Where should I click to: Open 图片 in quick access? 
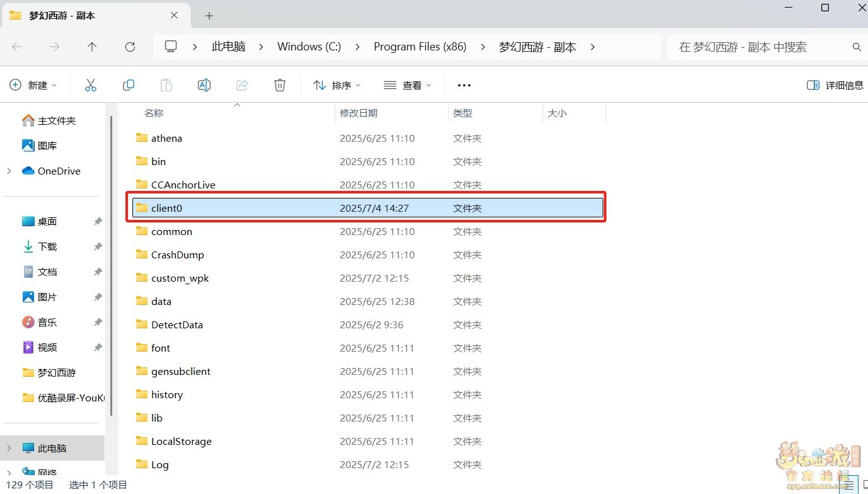click(40, 297)
